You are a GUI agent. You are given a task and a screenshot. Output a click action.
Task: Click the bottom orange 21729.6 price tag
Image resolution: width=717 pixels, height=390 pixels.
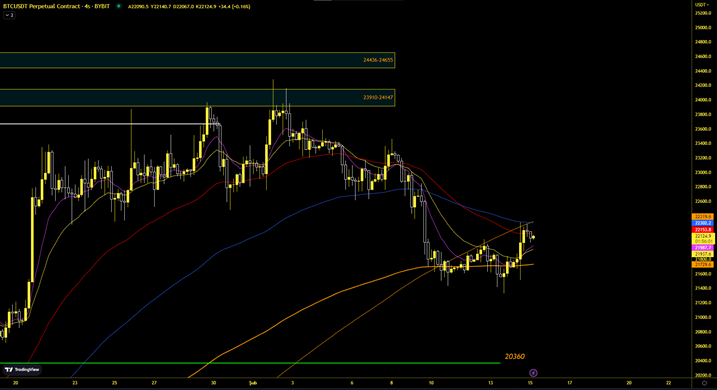pos(703,265)
